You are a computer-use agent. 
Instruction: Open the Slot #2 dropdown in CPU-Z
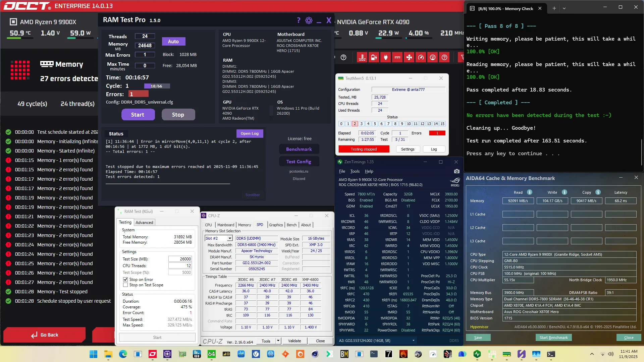click(x=230, y=238)
